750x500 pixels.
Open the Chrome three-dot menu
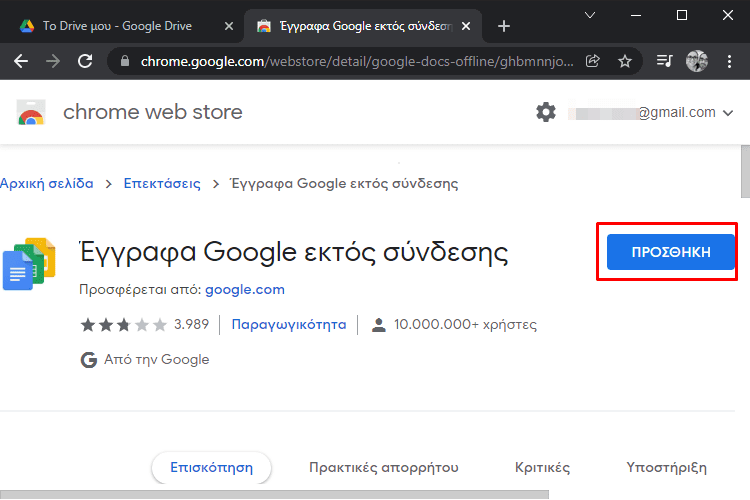click(x=729, y=61)
